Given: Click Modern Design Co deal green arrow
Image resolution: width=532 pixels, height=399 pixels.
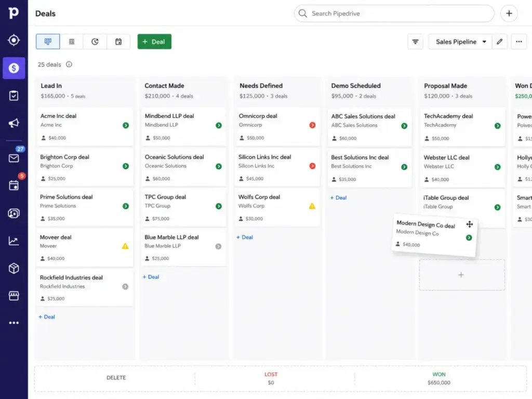Looking at the screenshot, I should click(469, 237).
